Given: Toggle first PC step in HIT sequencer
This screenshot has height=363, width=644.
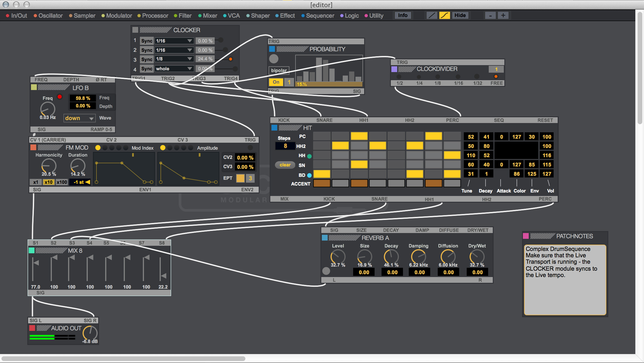Looking at the screenshot, I should pyautogui.click(x=322, y=136).
